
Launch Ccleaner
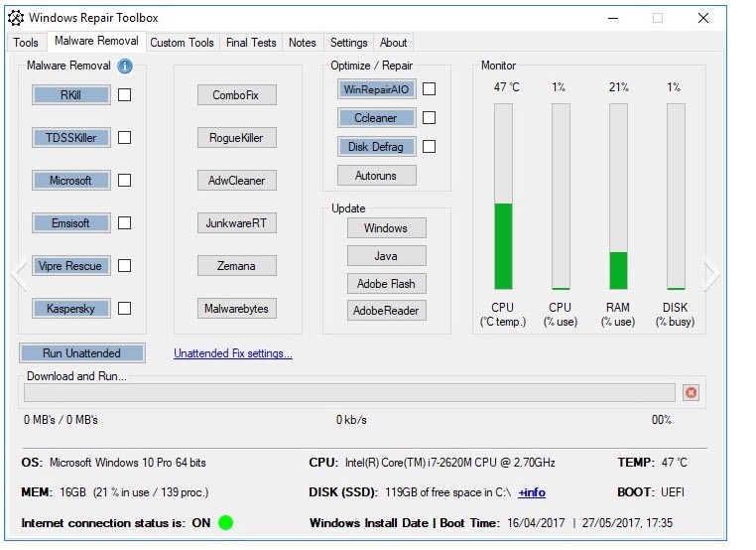coord(377,118)
